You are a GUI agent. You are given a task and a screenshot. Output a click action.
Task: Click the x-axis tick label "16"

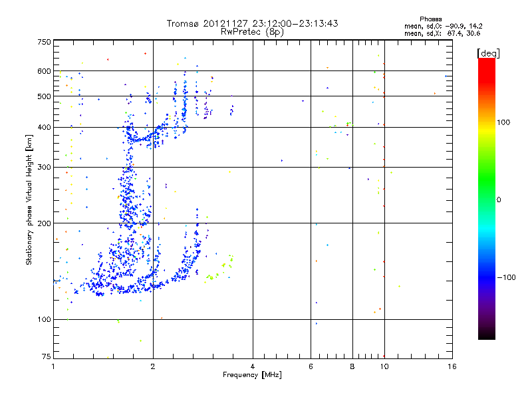(452, 366)
